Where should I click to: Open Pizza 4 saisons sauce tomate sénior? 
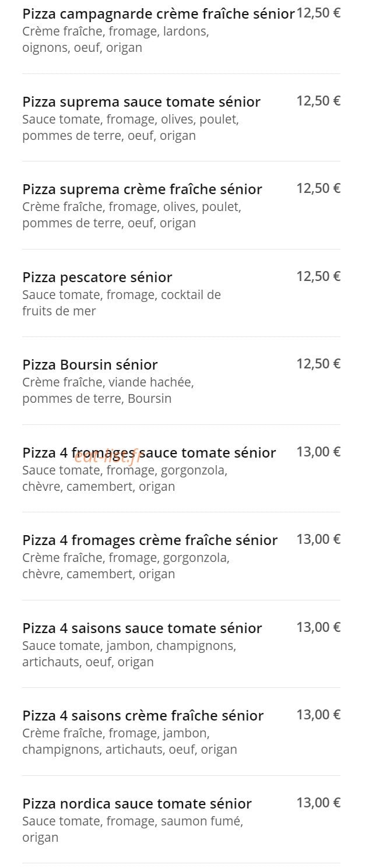[142, 628]
